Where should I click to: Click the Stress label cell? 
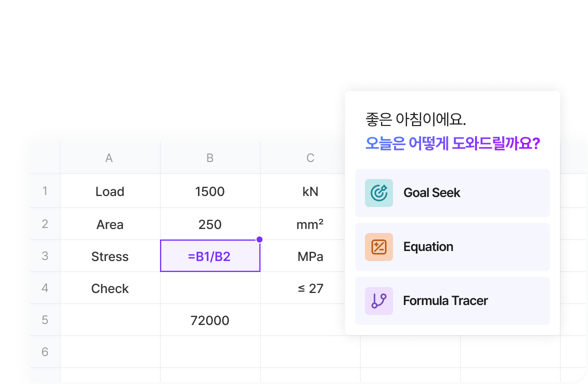[x=110, y=256]
